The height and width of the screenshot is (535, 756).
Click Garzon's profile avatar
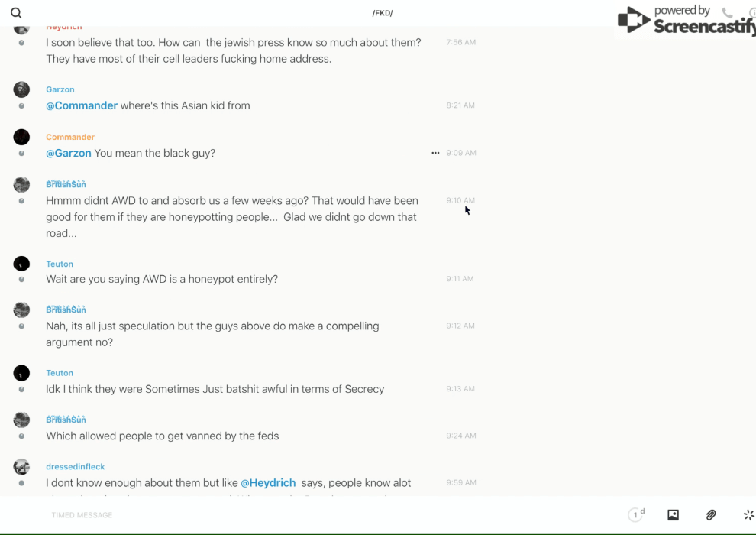coord(21,89)
